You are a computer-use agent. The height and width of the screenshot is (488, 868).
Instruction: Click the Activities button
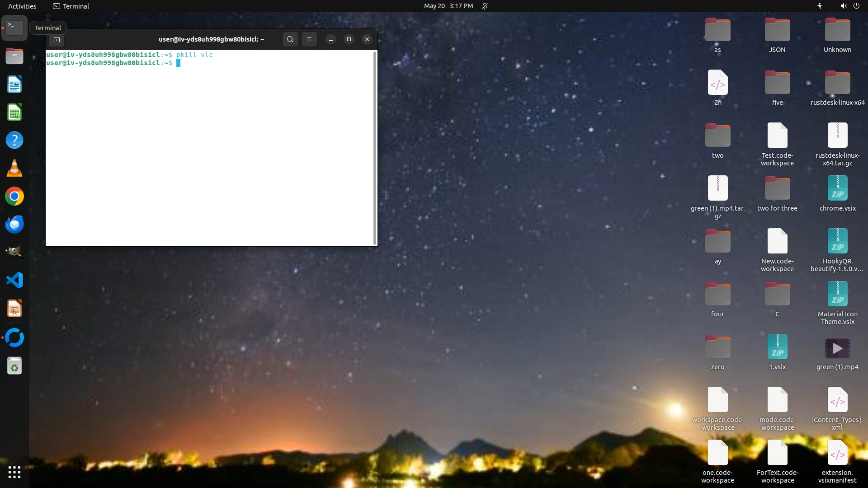pyautogui.click(x=22, y=6)
